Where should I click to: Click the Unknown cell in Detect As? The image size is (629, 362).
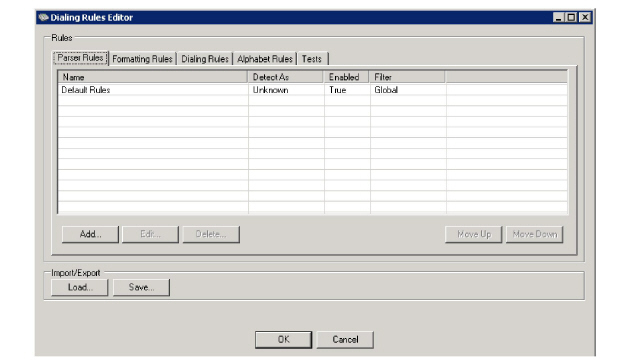(x=270, y=90)
